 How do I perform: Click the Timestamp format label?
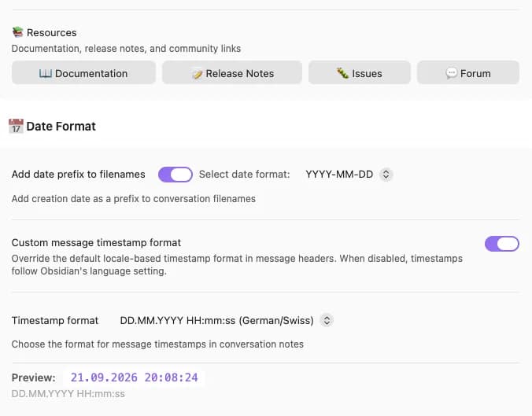tap(55, 320)
